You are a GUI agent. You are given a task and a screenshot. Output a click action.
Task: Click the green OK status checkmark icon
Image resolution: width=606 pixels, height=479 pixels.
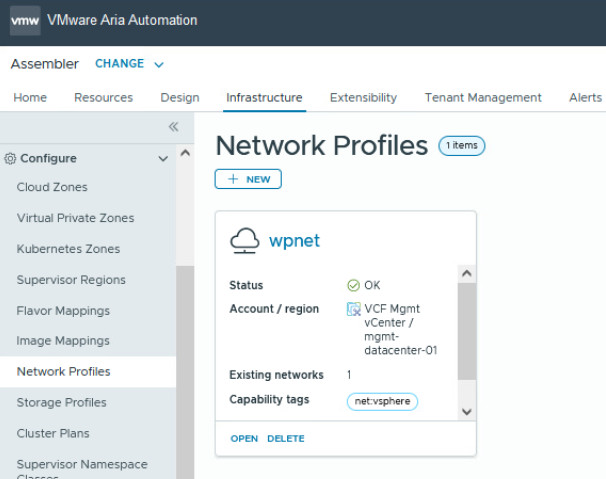point(353,285)
